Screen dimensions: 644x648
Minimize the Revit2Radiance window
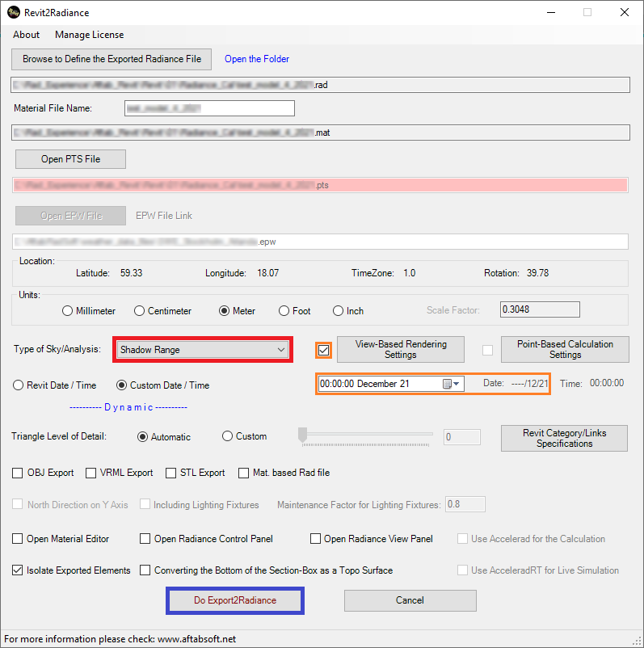(x=551, y=12)
